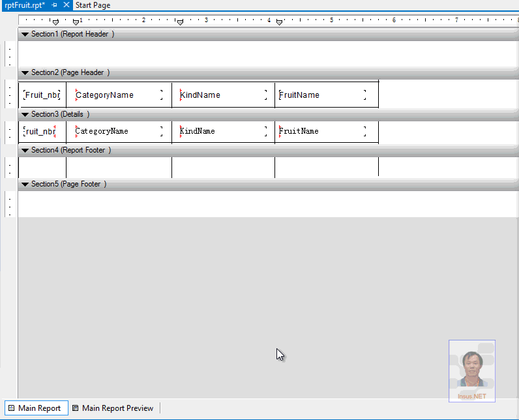
Task: Click the Section2 (Page Header) label
Action: click(x=70, y=72)
